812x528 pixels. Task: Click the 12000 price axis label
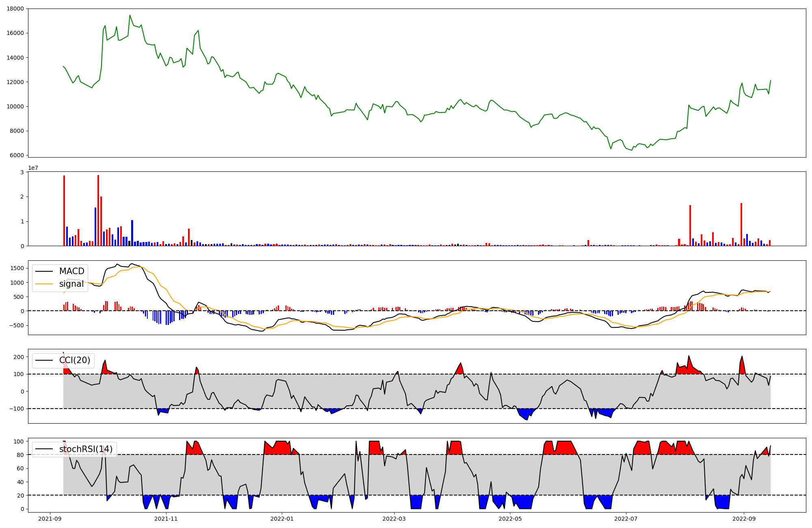point(15,82)
